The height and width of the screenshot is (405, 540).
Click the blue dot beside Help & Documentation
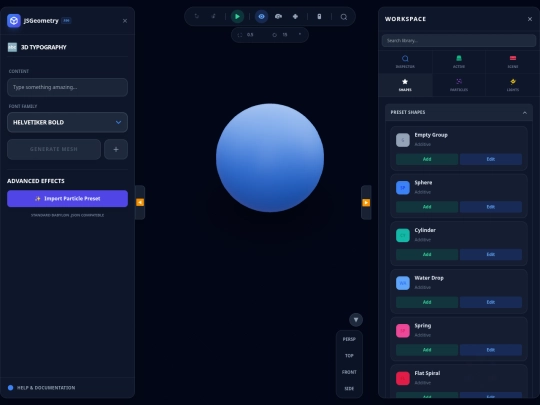10,388
